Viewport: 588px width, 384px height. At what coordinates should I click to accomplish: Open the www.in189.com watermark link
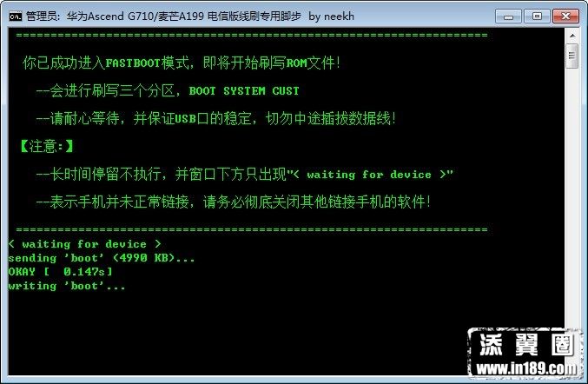click(x=526, y=368)
